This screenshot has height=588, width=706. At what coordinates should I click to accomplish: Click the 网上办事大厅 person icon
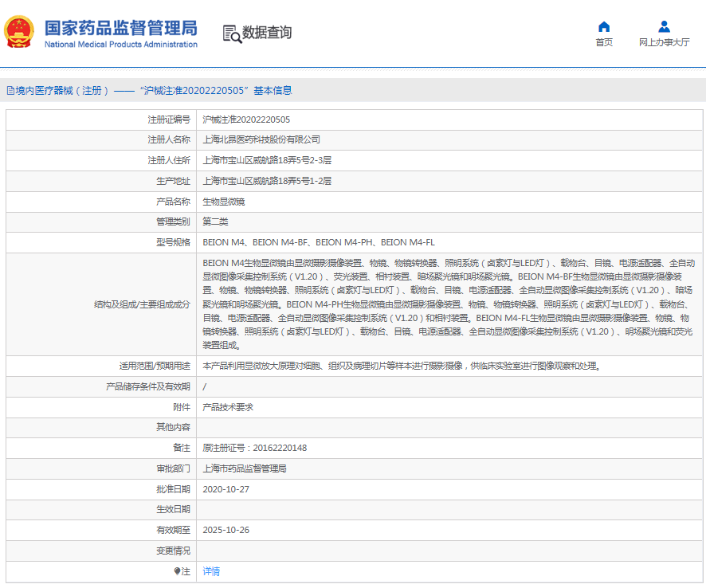point(664,26)
